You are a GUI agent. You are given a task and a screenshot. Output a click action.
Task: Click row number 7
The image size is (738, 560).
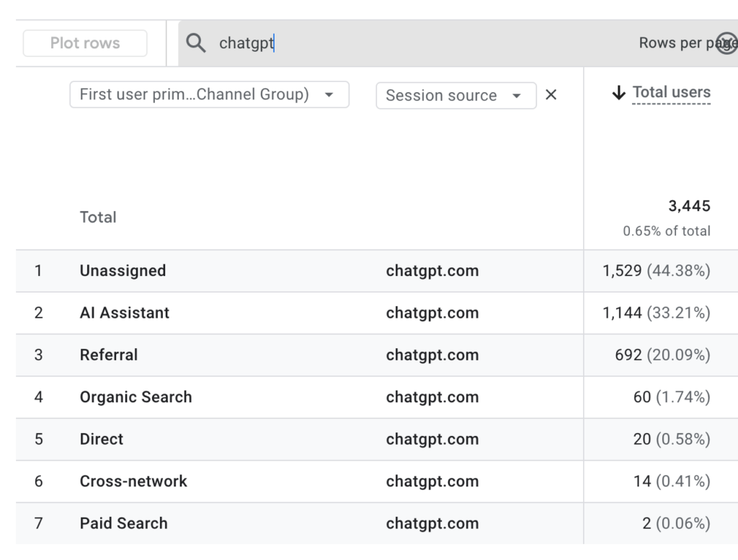click(x=39, y=523)
